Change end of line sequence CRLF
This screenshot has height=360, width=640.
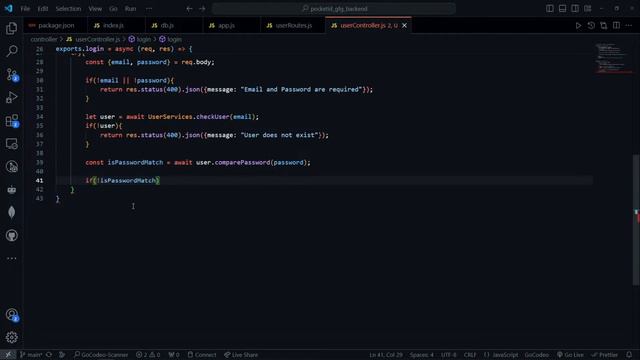[x=470, y=355]
